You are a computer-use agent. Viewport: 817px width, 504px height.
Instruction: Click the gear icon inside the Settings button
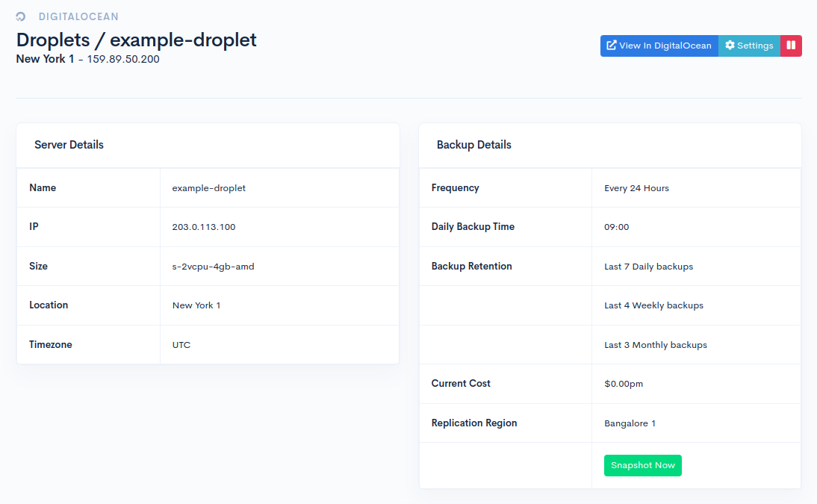[730, 46]
